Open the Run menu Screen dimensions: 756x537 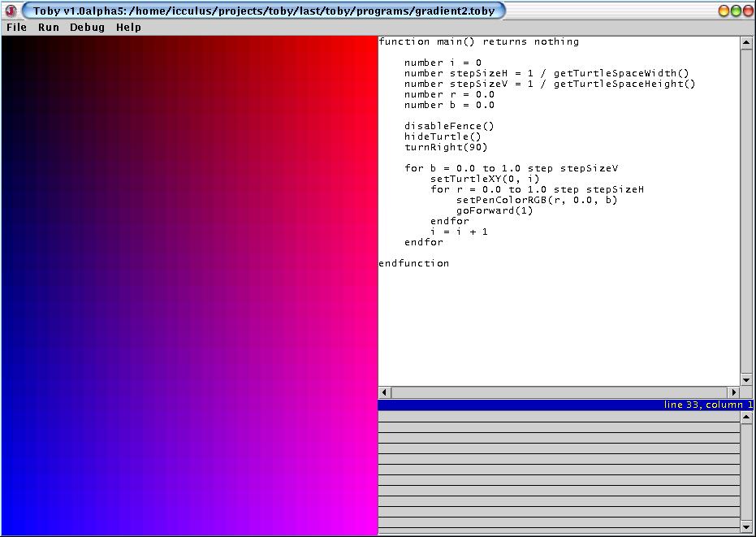coord(49,28)
